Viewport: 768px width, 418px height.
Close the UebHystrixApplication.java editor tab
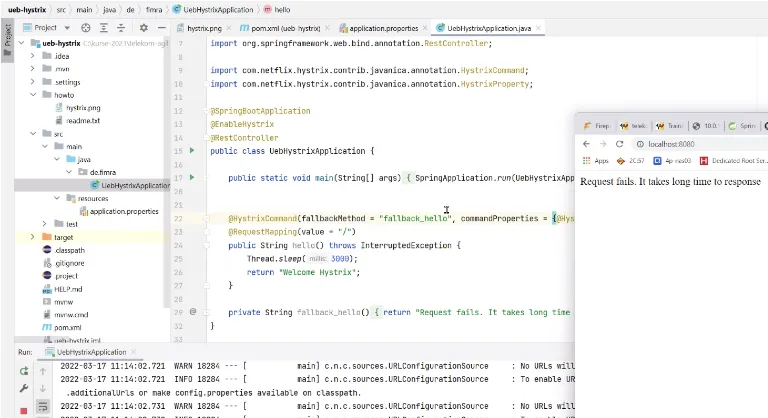(538, 28)
